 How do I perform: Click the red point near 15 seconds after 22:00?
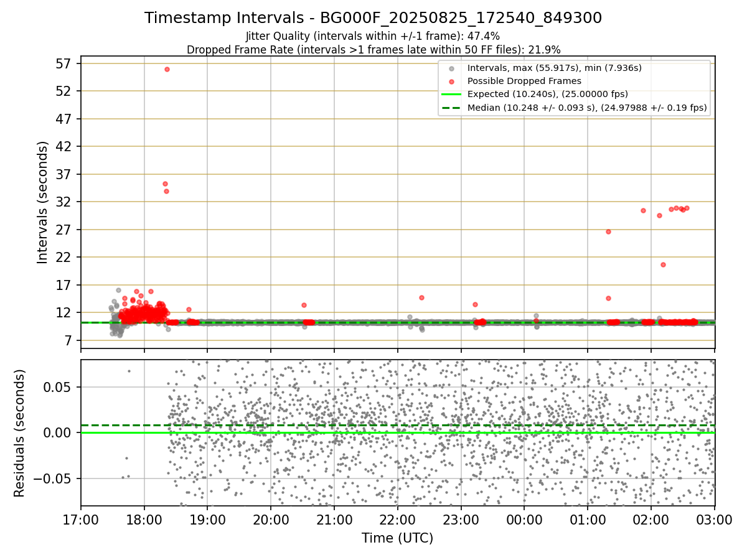[x=421, y=297]
